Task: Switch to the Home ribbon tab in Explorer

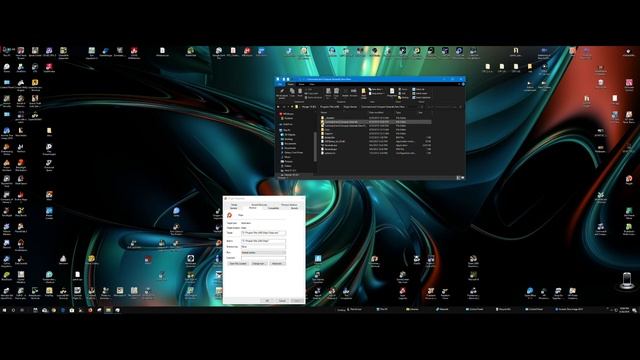Action: [291, 84]
